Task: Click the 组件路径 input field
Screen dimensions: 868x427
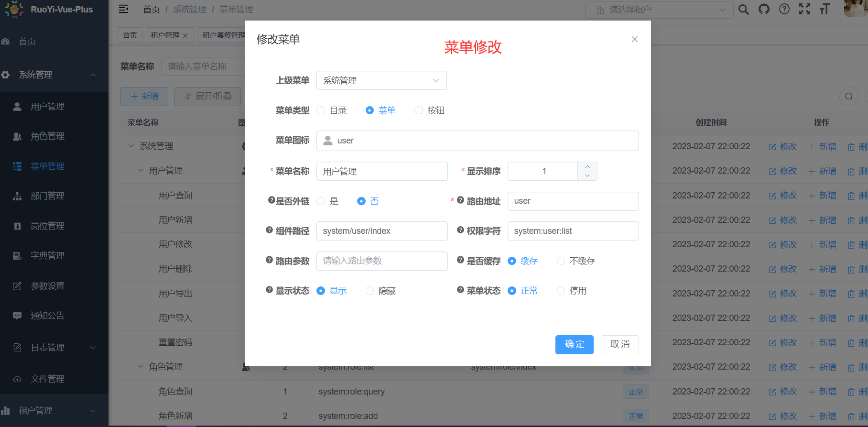Action: (x=382, y=231)
